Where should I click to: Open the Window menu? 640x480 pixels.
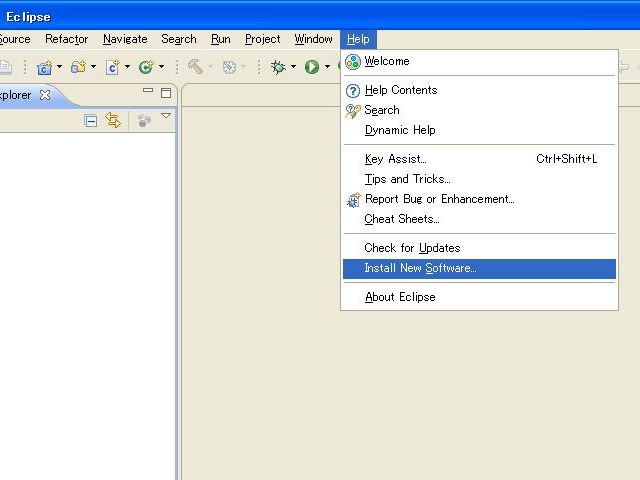tap(313, 39)
